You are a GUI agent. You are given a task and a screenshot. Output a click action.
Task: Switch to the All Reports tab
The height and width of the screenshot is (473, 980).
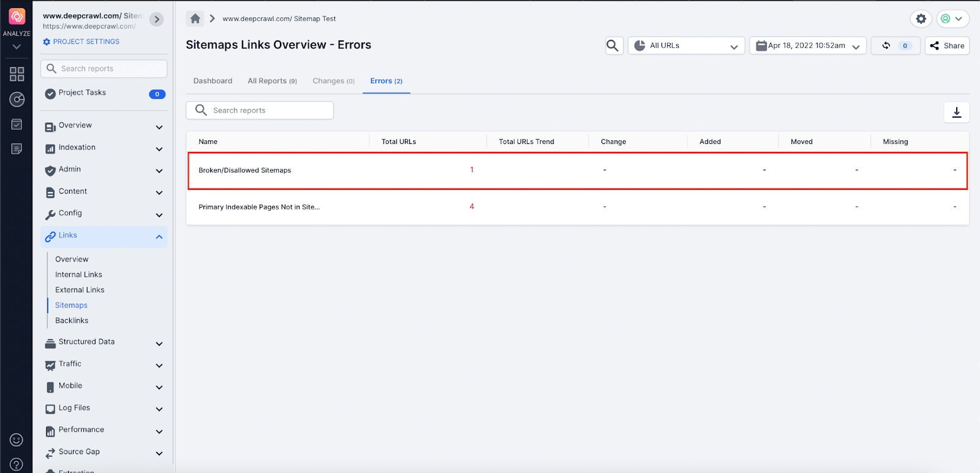(272, 81)
